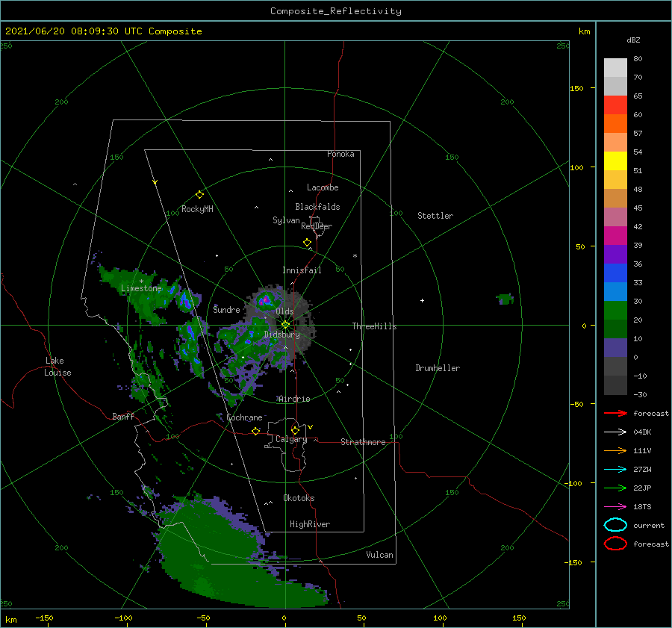The image size is (672, 628).
Task: Click the red forecast ellipse legend
Action: 615,544
